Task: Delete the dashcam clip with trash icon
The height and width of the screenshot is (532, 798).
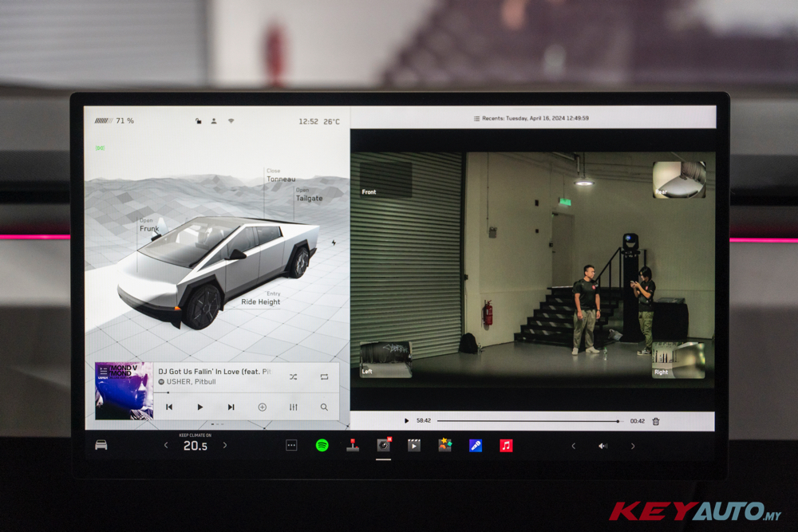Action: click(x=655, y=421)
